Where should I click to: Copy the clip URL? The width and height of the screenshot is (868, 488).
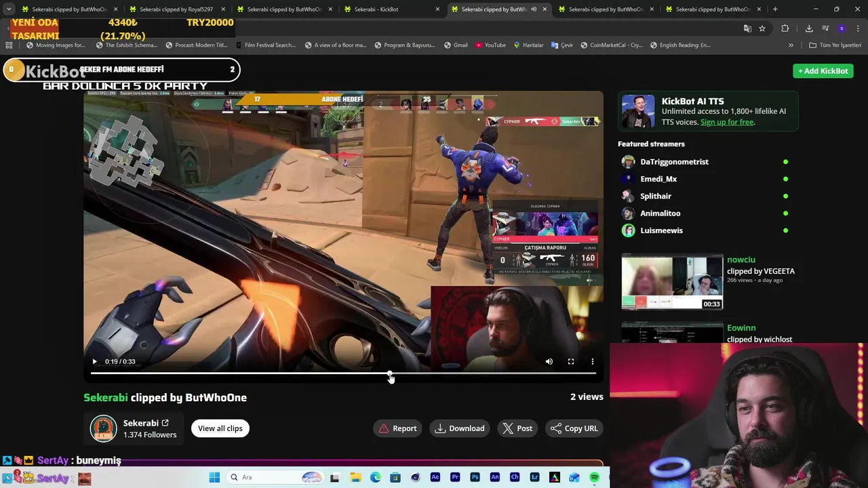574,428
